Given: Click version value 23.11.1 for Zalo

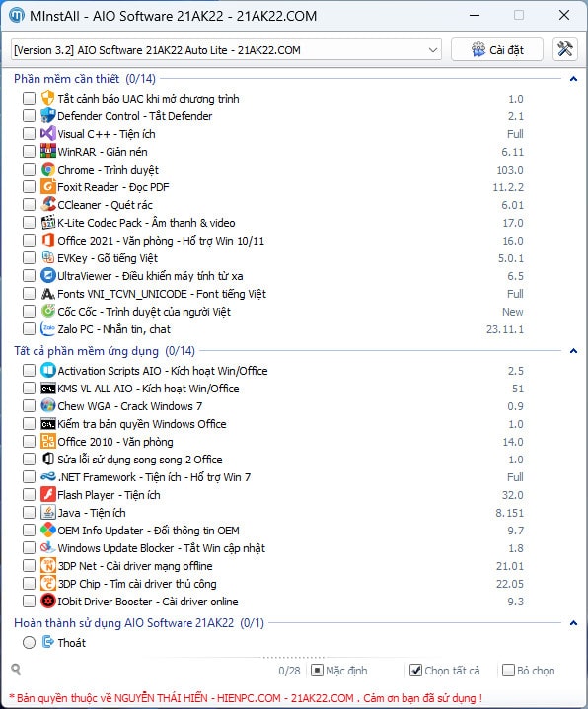Looking at the screenshot, I should (505, 329).
